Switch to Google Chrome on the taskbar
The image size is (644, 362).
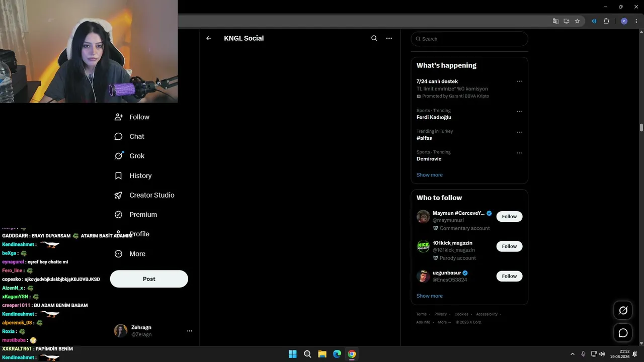click(352, 354)
